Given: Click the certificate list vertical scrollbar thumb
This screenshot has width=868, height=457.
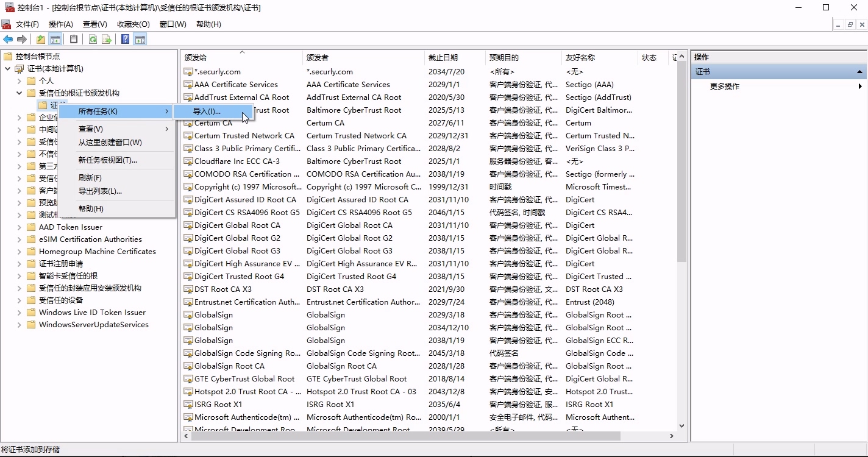Looking at the screenshot, I should click(681, 161).
